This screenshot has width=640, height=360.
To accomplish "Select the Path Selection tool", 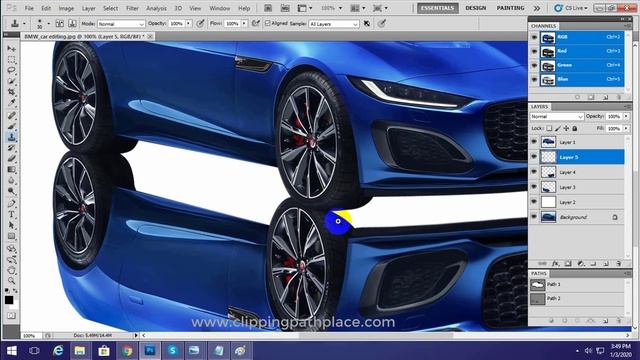I will [x=11, y=225].
